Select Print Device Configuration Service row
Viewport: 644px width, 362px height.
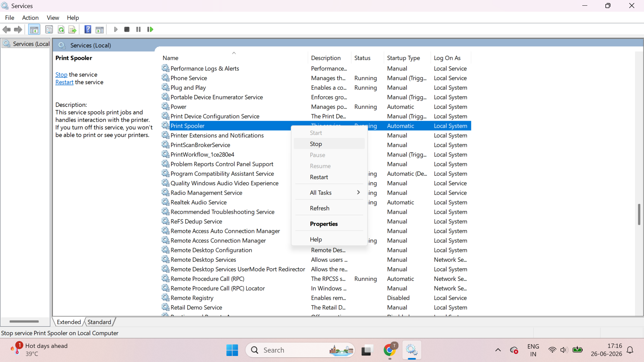pos(316,116)
